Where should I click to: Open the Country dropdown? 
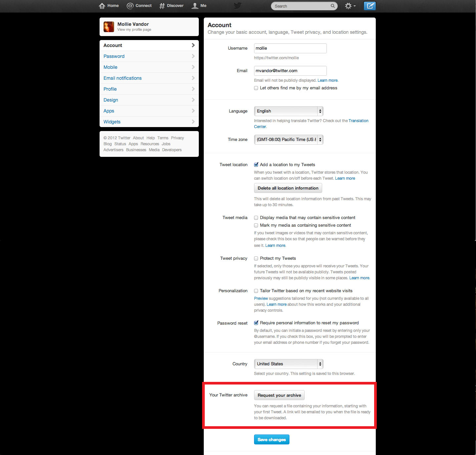[288, 364]
